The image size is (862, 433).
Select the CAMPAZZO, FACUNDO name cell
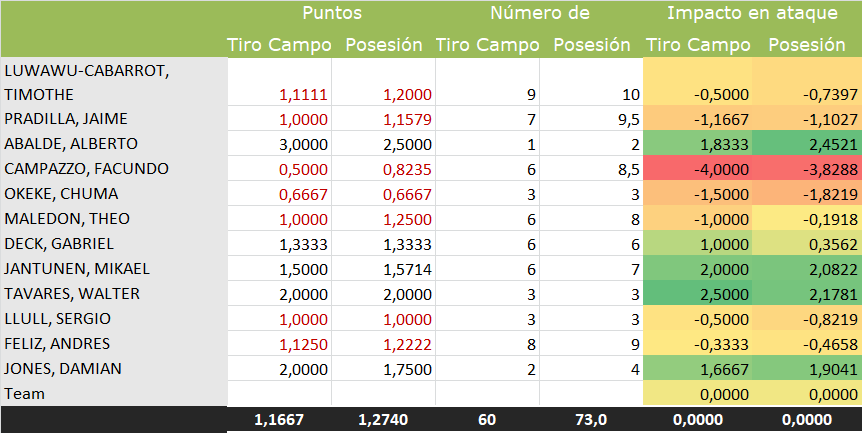click(x=114, y=169)
